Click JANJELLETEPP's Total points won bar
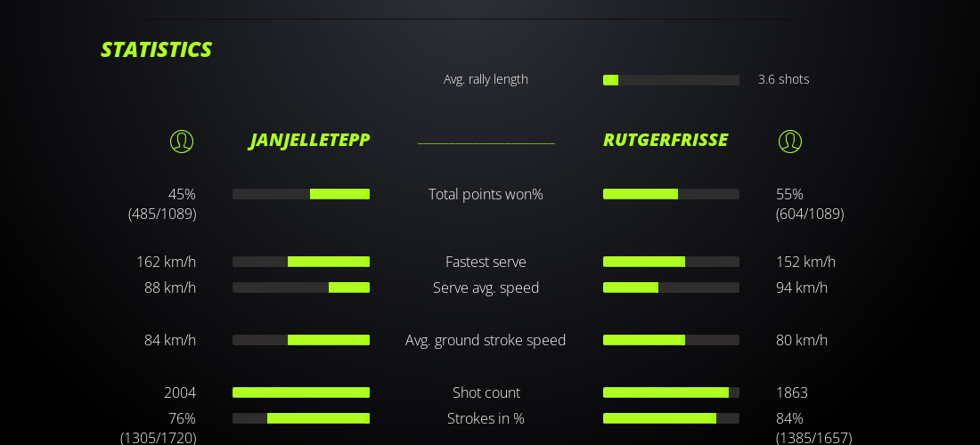 tap(301, 194)
